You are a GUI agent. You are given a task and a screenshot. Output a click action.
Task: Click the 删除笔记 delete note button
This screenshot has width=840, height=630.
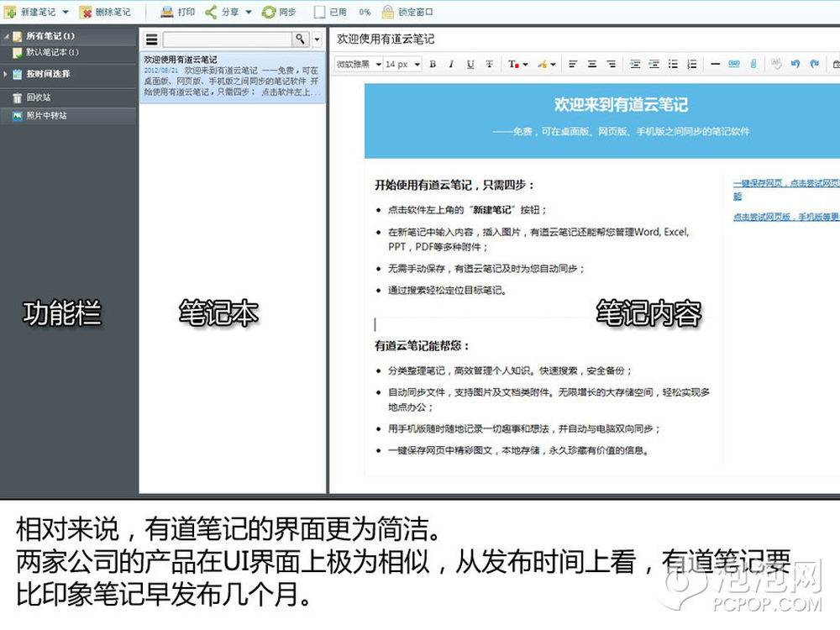coord(105,12)
